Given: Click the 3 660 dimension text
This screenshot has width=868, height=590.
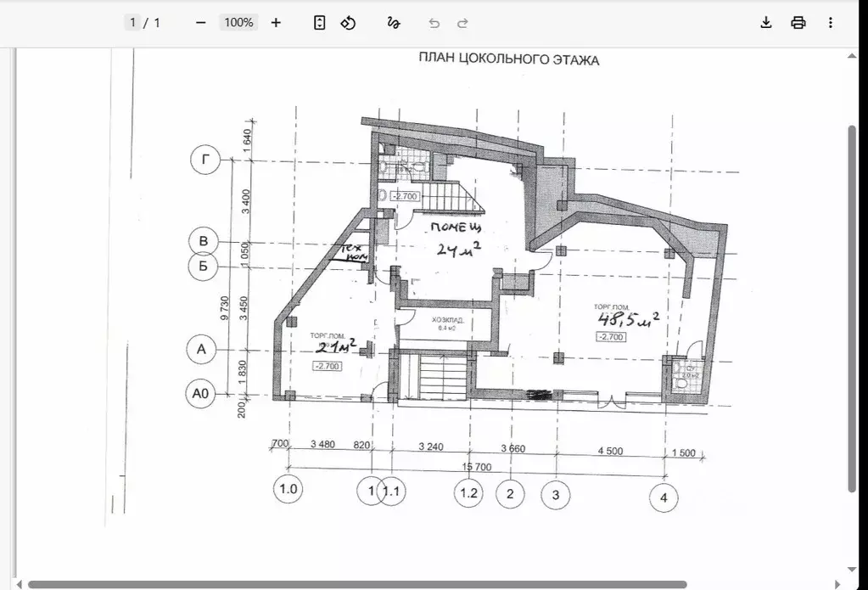Looking at the screenshot, I should 513,448.
